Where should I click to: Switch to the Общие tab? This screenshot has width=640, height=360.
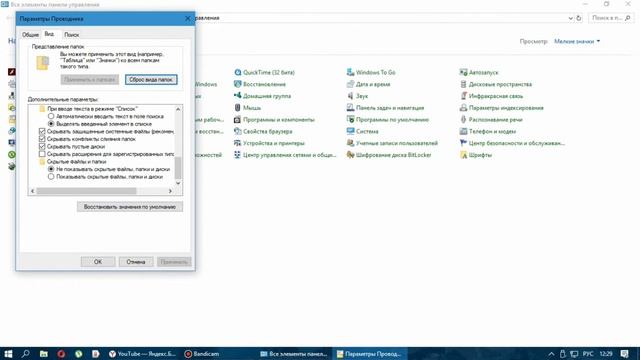(x=30, y=35)
